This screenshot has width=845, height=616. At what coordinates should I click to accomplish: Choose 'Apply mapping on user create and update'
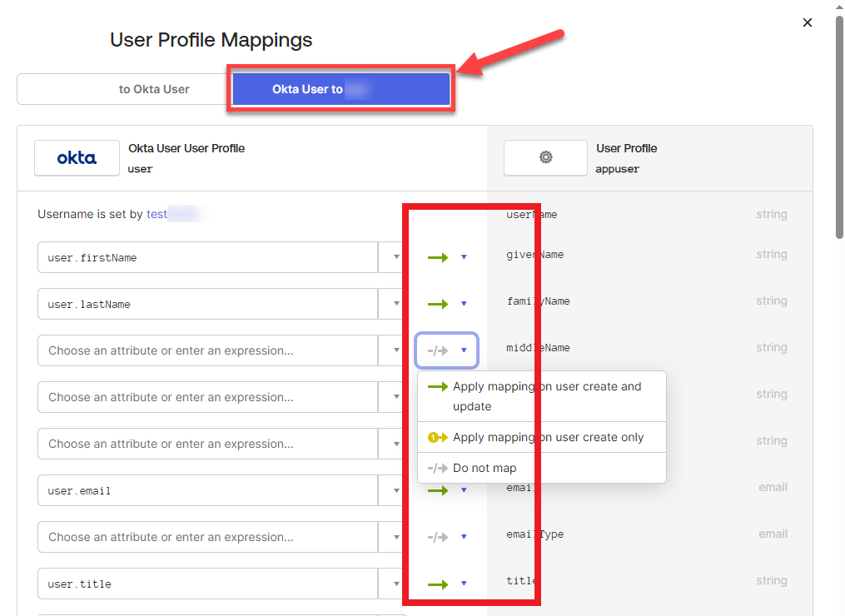(x=542, y=396)
